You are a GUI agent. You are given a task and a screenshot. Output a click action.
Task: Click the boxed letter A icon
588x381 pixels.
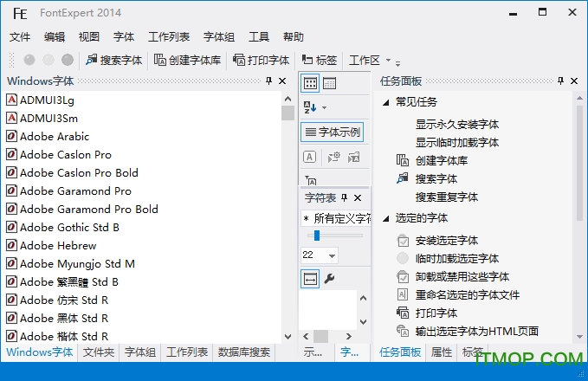[x=309, y=157]
